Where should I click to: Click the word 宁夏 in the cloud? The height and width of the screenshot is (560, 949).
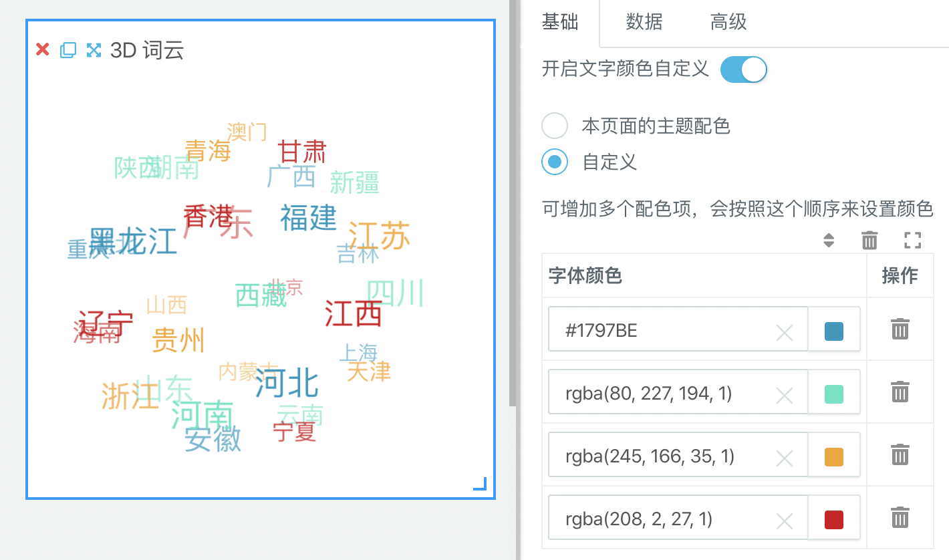click(294, 432)
